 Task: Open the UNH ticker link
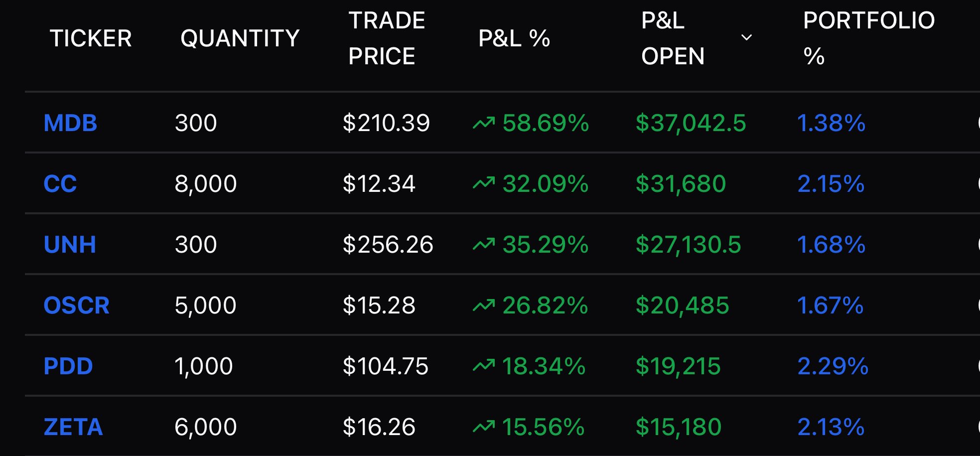coord(70,245)
